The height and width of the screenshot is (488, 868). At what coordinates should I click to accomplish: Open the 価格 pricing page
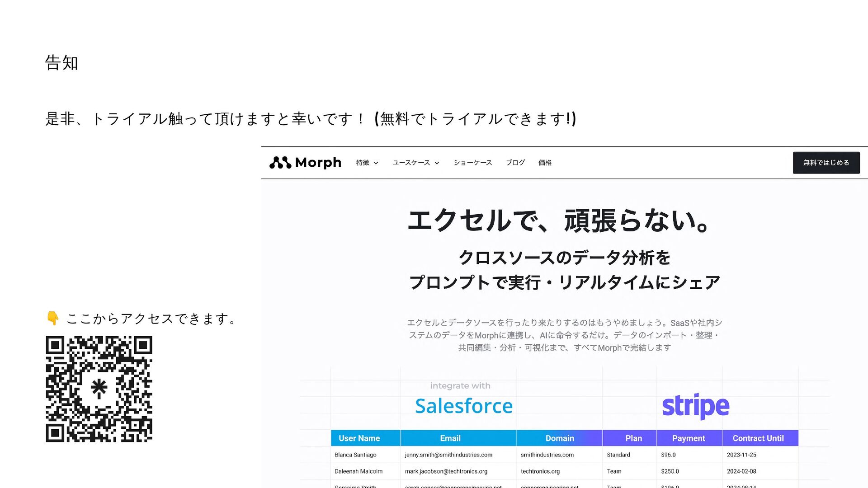(x=545, y=163)
